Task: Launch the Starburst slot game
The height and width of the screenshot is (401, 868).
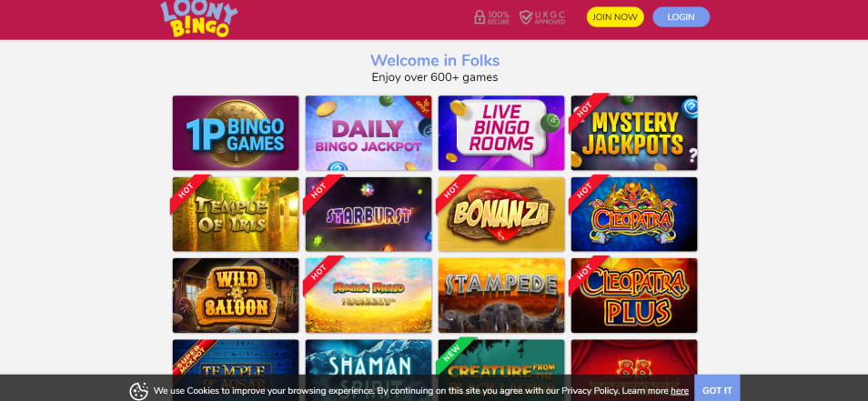Action: pos(368,214)
